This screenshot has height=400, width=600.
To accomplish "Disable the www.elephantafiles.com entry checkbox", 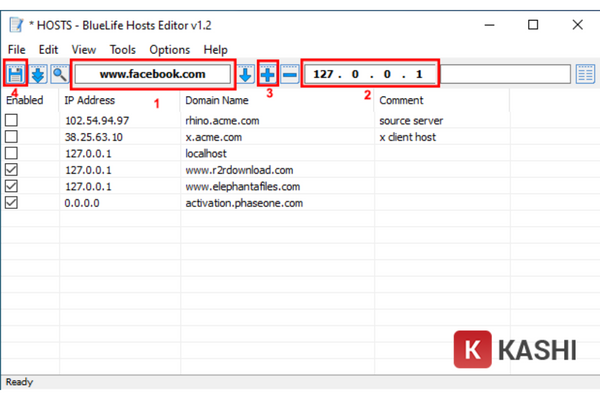I will click(x=11, y=186).
